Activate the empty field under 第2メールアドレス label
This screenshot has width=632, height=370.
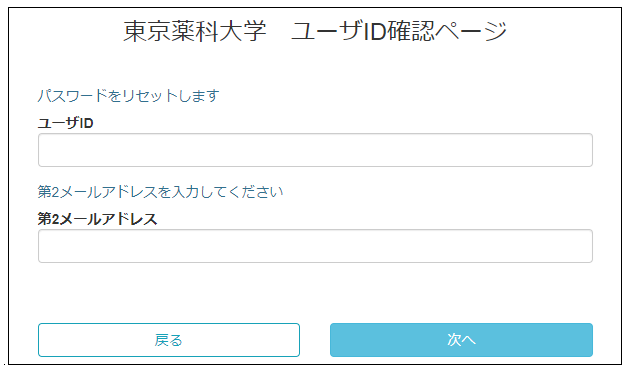pyautogui.click(x=315, y=246)
